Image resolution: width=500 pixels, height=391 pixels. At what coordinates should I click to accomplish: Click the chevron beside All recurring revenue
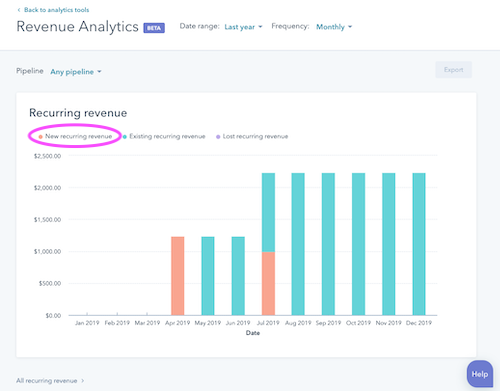[x=83, y=381]
